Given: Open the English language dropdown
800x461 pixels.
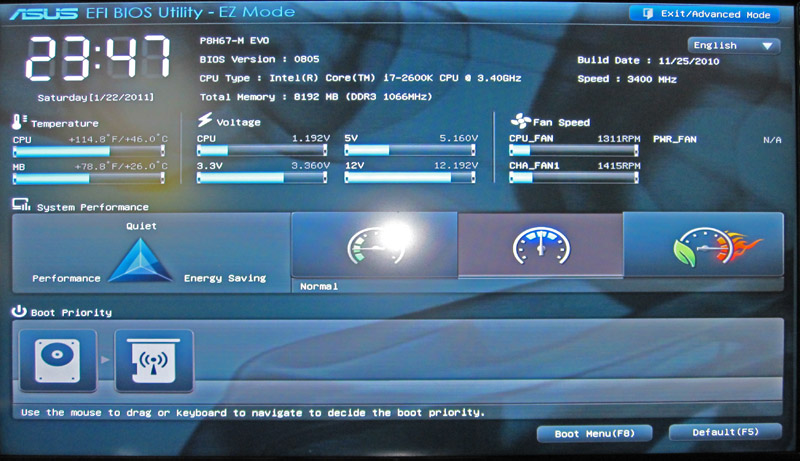Looking at the screenshot, I should 734,45.
